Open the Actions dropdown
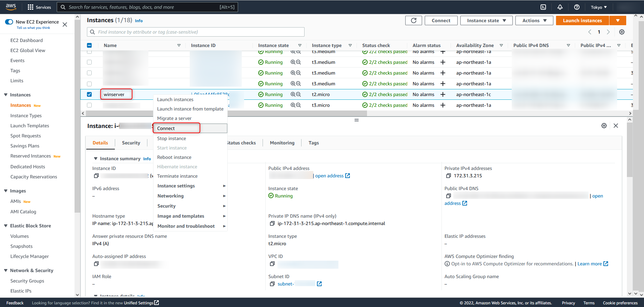Screen dimensions: 644x307 pyautogui.click(x=534, y=20)
